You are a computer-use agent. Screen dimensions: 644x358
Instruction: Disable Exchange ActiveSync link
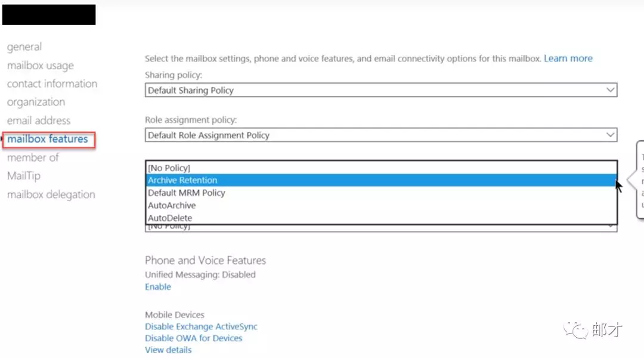pyautogui.click(x=201, y=327)
